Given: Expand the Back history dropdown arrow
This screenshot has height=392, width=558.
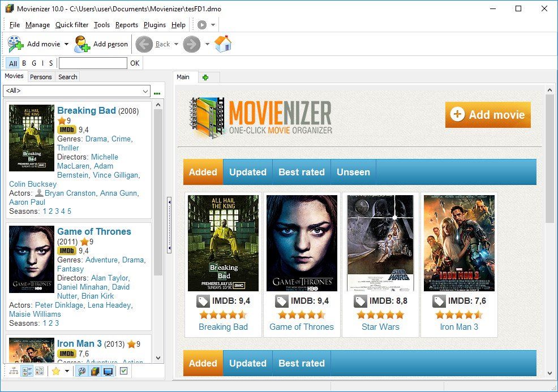Looking at the screenshot, I should tap(176, 44).
